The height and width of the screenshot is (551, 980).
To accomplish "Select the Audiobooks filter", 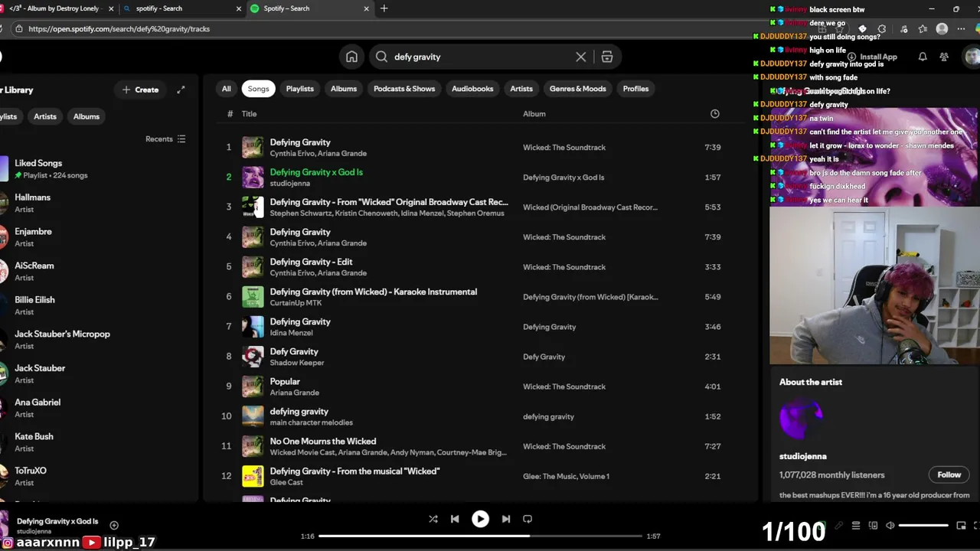I will [x=472, y=89].
